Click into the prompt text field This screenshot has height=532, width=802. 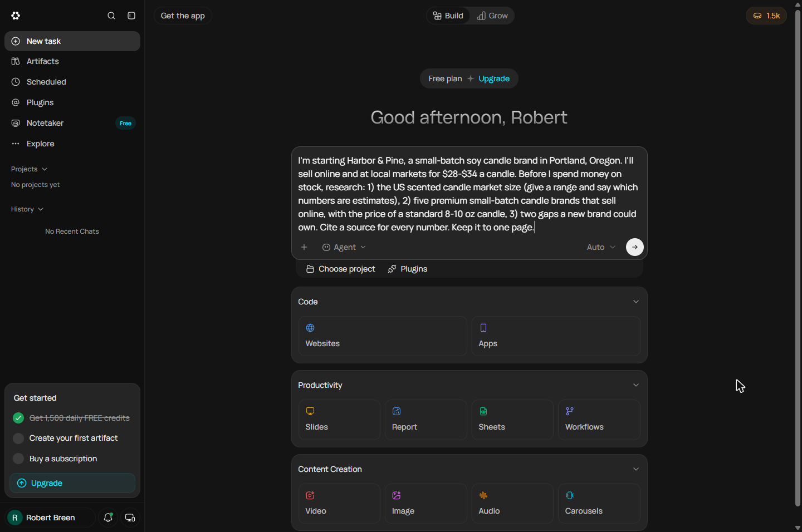pos(469,194)
